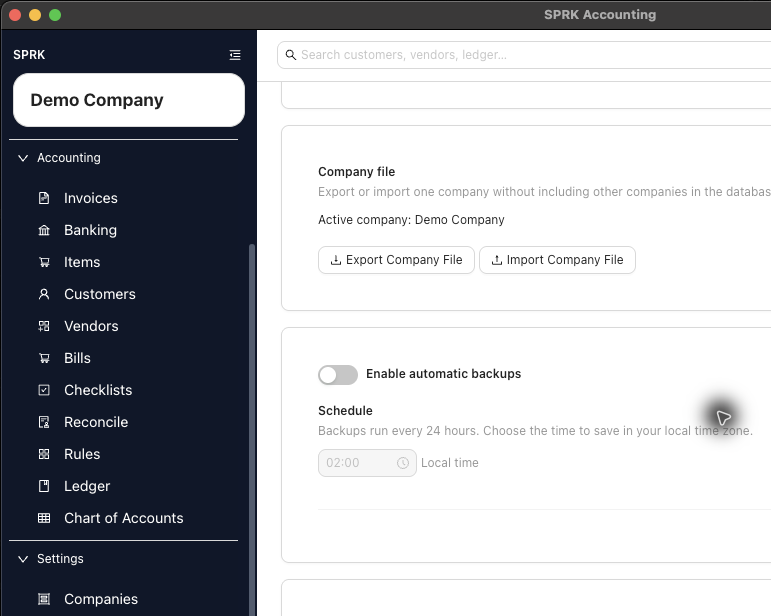Collapse the Settings section chevron

tap(23, 559)
